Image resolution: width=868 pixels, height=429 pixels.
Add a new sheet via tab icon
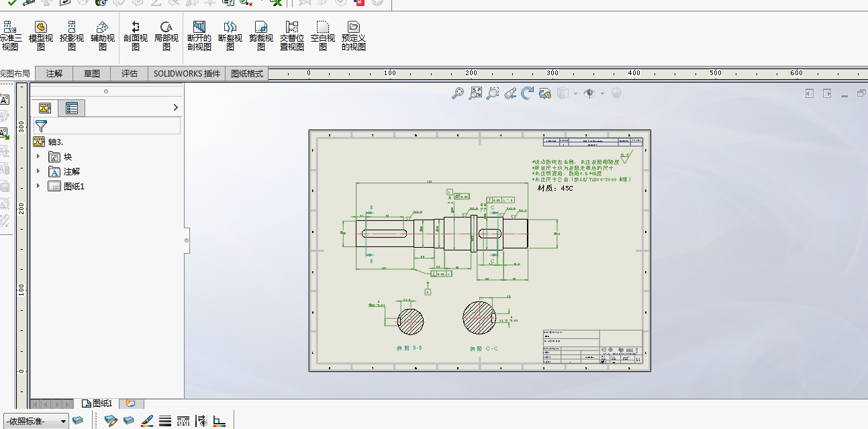pyautogui.click(x=131, y=403)
